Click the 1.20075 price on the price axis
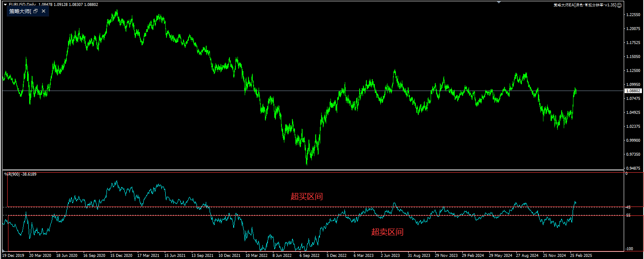Image resolution: width=644 pixels, height=259 pixels. click(632, 29)
